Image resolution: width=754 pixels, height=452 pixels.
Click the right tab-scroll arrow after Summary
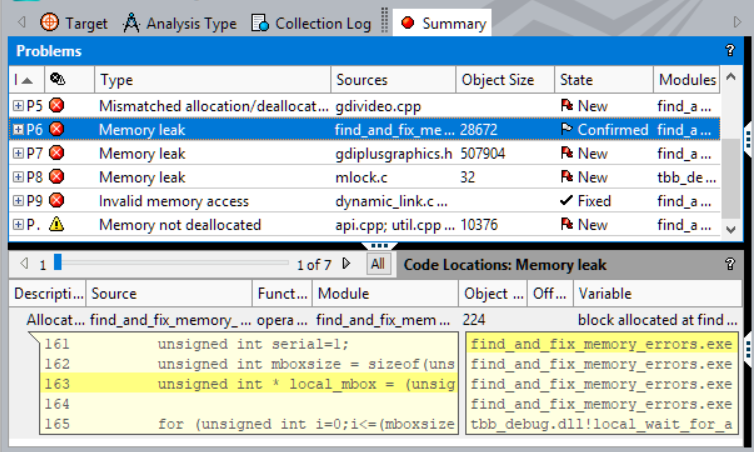737,22
